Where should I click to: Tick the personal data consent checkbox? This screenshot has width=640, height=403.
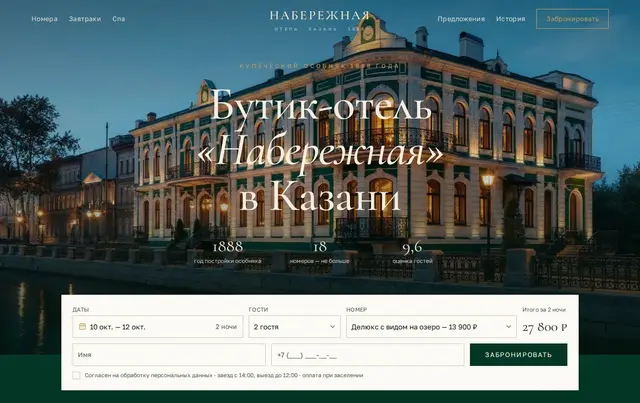click(76, 375)
